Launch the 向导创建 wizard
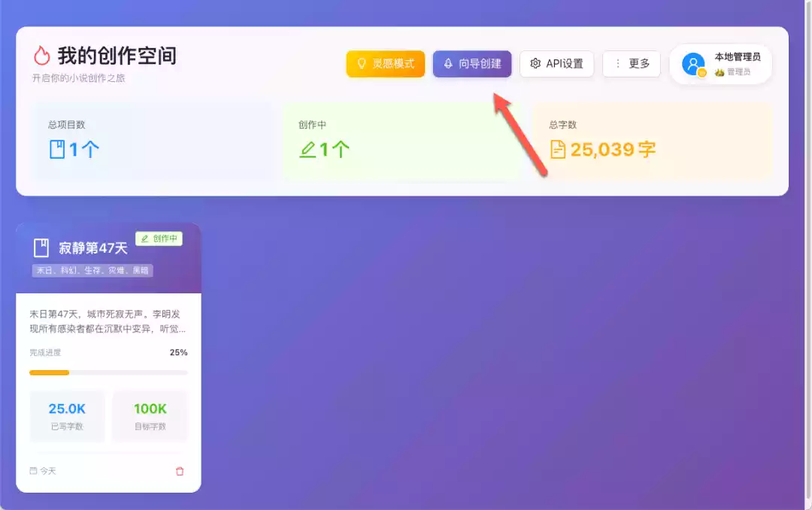Image resolution: width=812 pixels, height=510 pixels. point(472,64)
